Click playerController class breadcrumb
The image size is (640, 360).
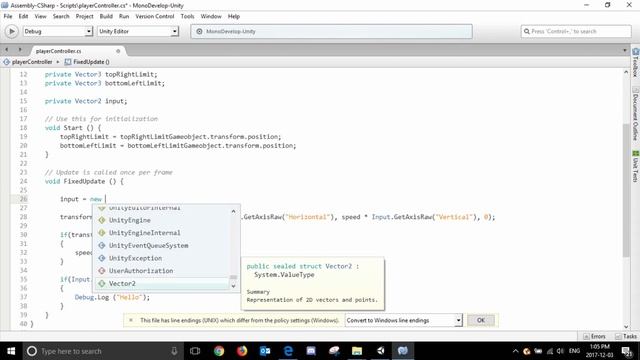(x=29, y=62)
